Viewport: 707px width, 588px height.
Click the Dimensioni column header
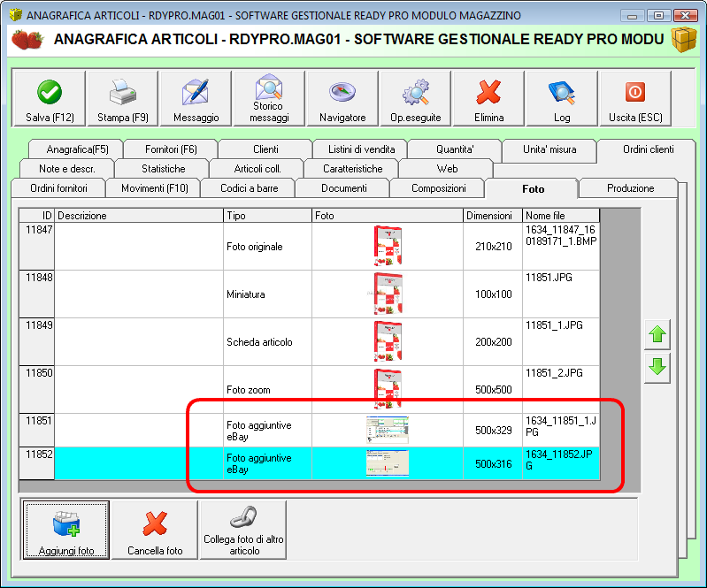492,216
